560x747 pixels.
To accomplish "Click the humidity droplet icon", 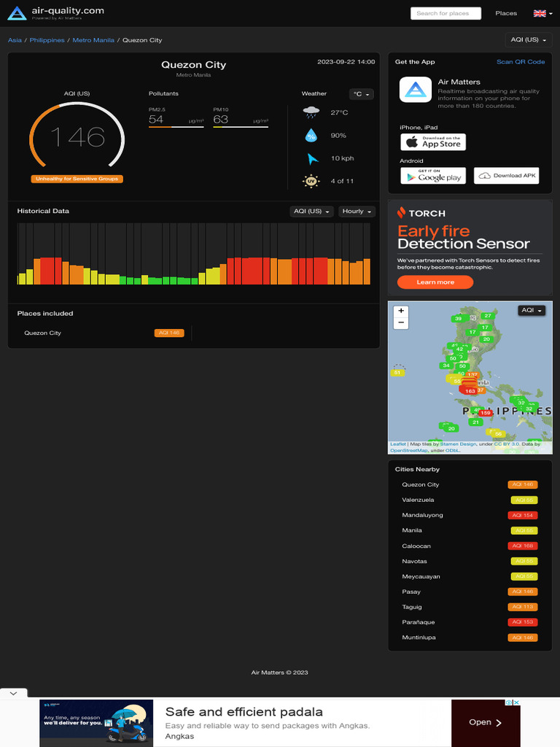I will pos(311,136).
